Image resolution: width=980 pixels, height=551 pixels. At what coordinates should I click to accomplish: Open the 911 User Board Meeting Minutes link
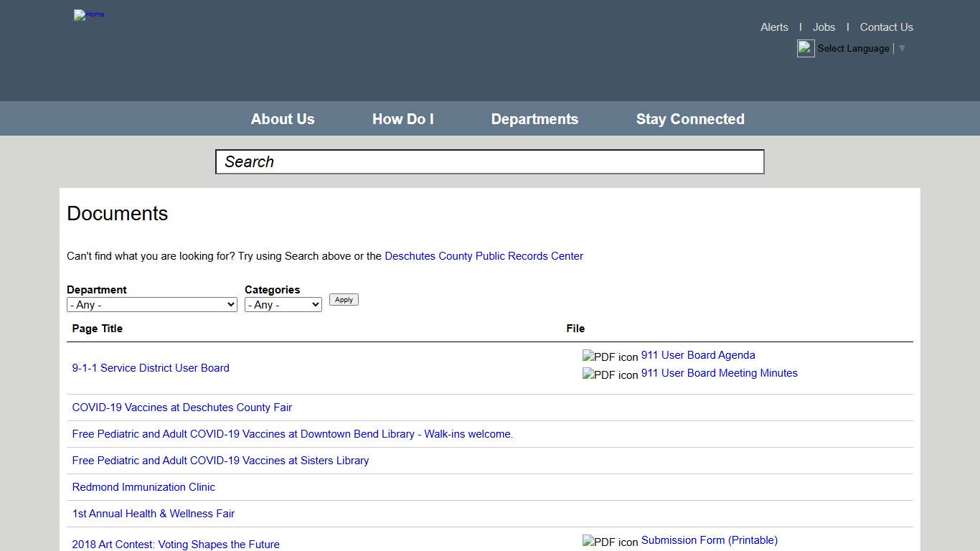719,372
